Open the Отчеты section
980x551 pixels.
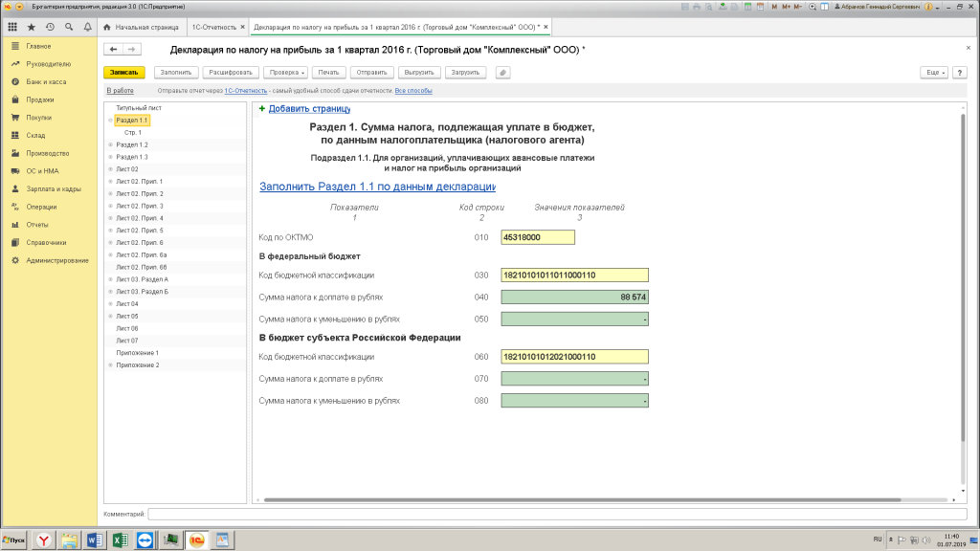(x=37, y=225)
